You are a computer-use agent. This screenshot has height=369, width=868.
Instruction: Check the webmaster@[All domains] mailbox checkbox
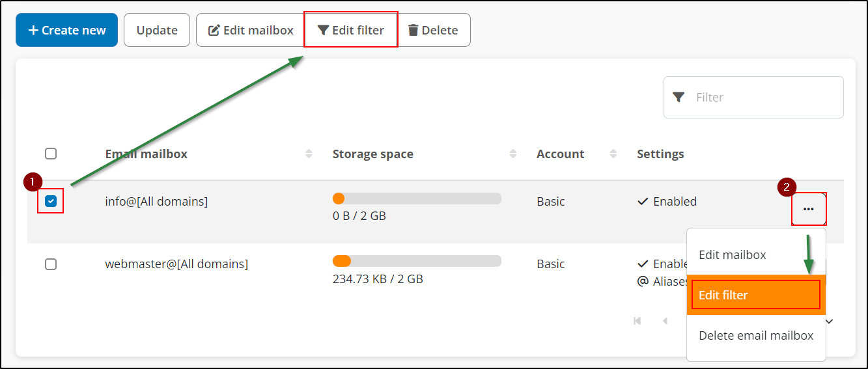pyautogui.click(x=51, y=264)
